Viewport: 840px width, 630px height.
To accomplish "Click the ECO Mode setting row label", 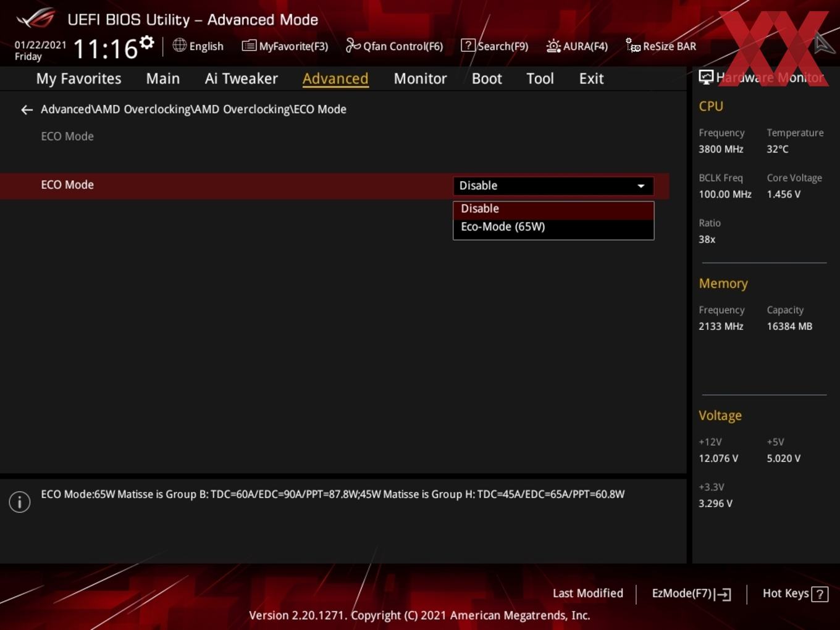I will pyautogui.click(x=67, y=185).
